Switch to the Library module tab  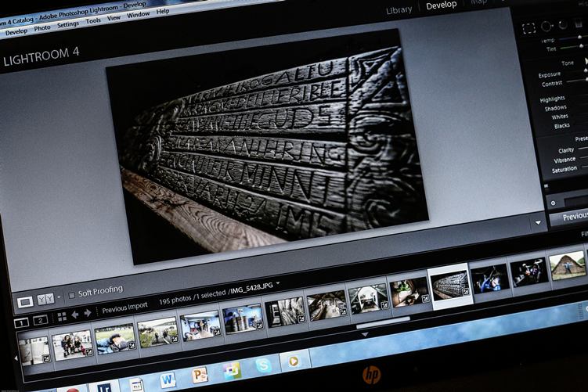coord(399,9)
